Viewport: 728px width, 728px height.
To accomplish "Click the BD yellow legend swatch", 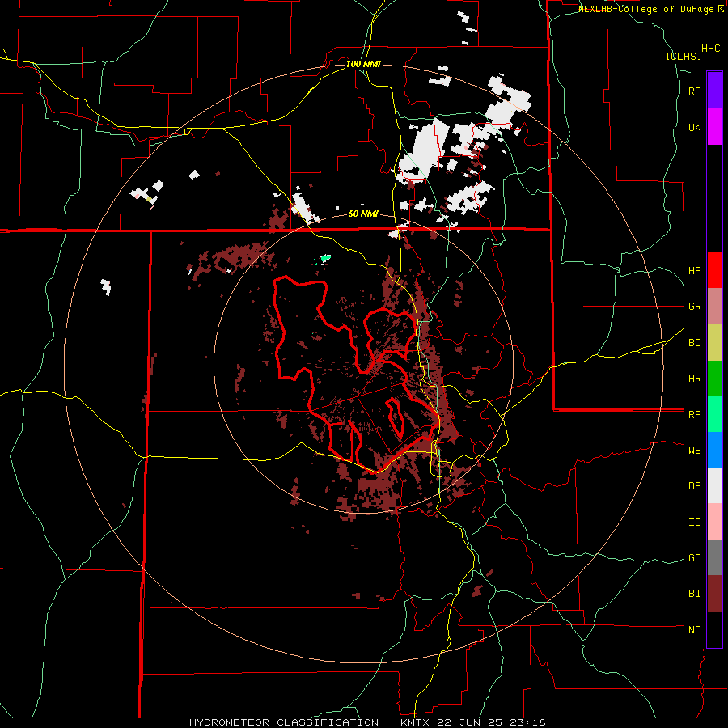I will (714, 343).
